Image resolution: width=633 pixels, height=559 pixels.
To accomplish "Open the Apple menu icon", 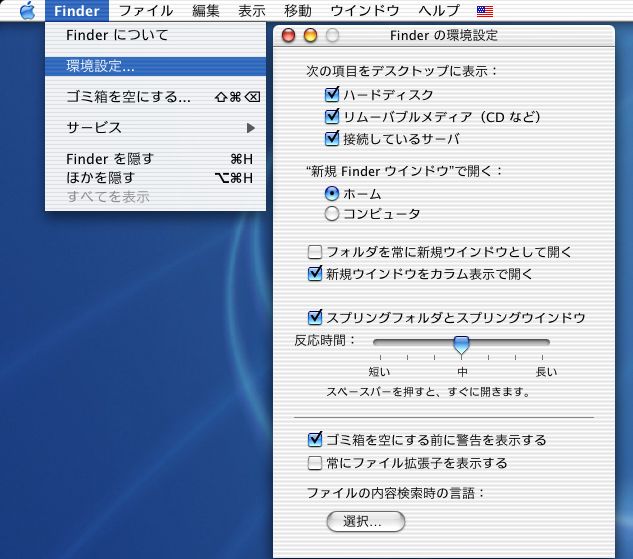I will [x=27, y=11].
